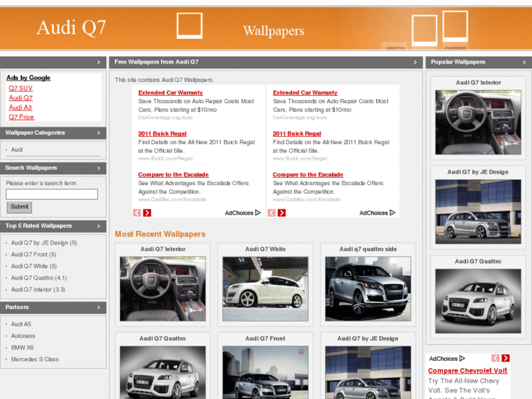Click the www.Cadillac.com/Escalade URL in the middle ad
The image size is (532, 399).
coord(307,200)
